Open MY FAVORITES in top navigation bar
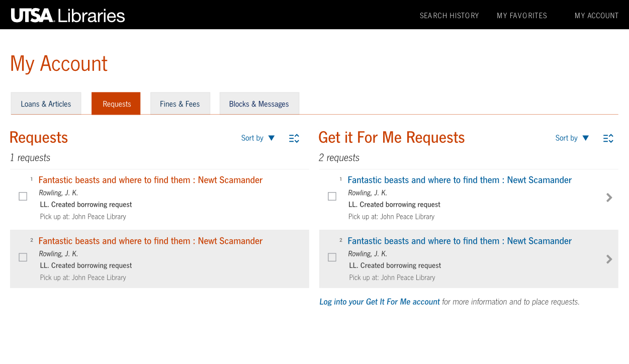The height and width of the screenshot is (364, 629). pos(522,15)
